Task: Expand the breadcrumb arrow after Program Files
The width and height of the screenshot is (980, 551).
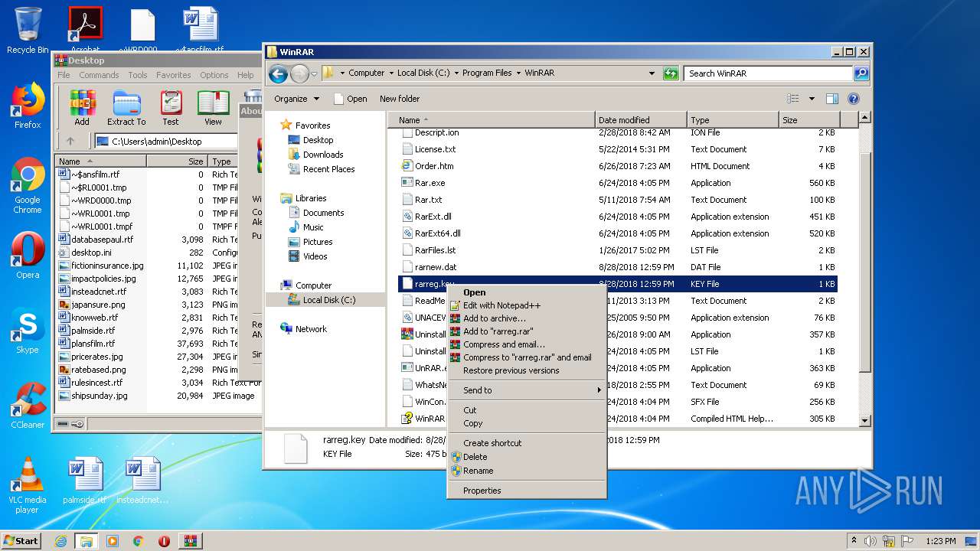Action: 518,73
